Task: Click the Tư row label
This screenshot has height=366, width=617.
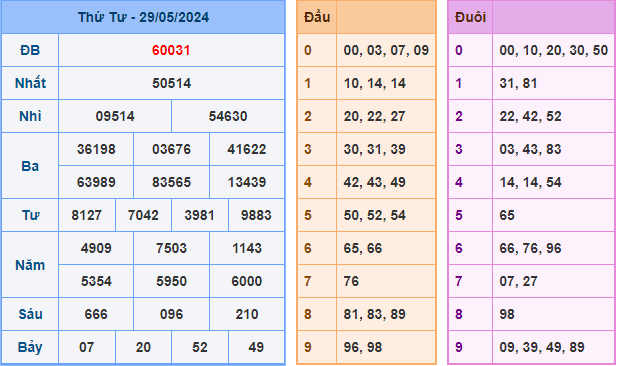Action: point(30,215)
